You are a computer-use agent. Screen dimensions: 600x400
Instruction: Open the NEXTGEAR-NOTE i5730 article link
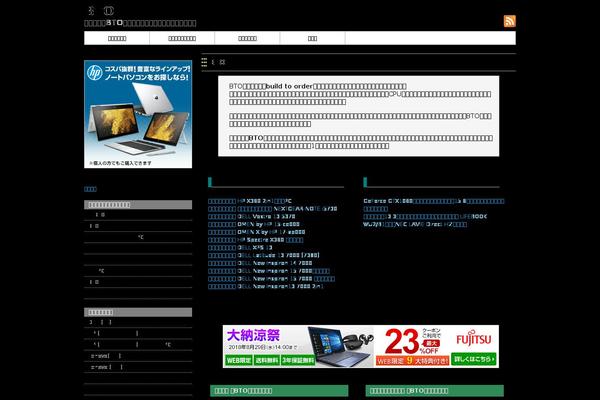point(273,209)
